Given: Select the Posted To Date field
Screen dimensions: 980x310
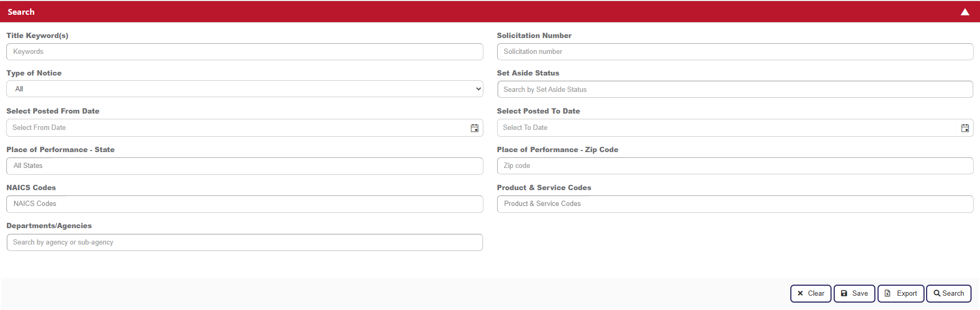Looking at the screenshot, I should (728, 128).
